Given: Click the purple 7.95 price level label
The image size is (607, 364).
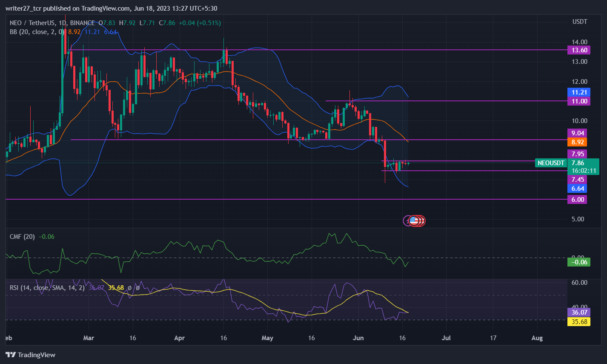Looking at the screenshot, I should (577, 154).
